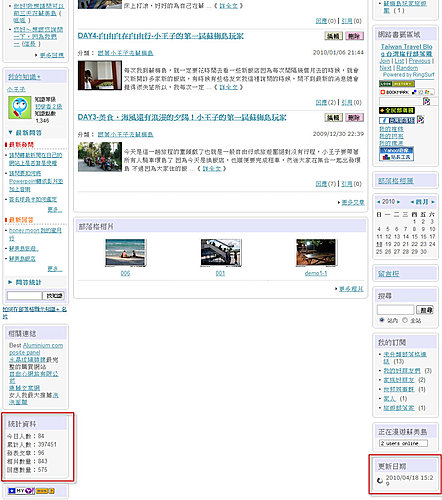Click the BOOKMARK share badge
Screen dimensions: 442x500
pos(406,92)
